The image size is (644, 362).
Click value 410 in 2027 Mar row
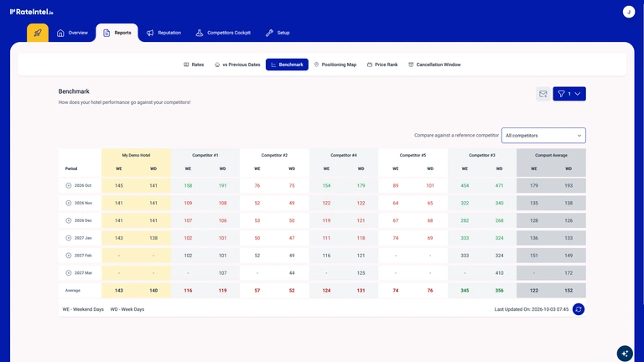point(499,273)
